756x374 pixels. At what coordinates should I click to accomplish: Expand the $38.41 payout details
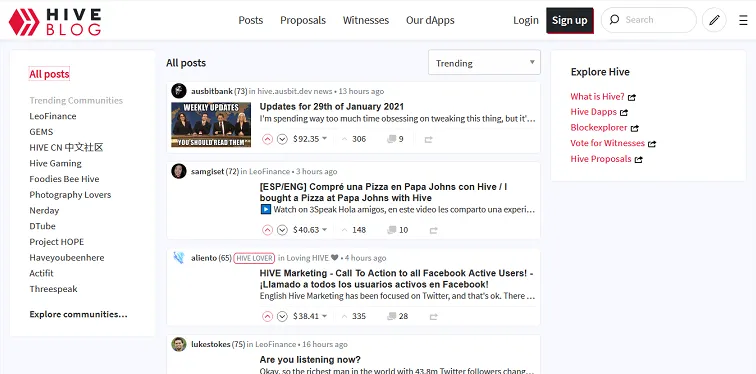pyautogui.click(x=310, y=316)
